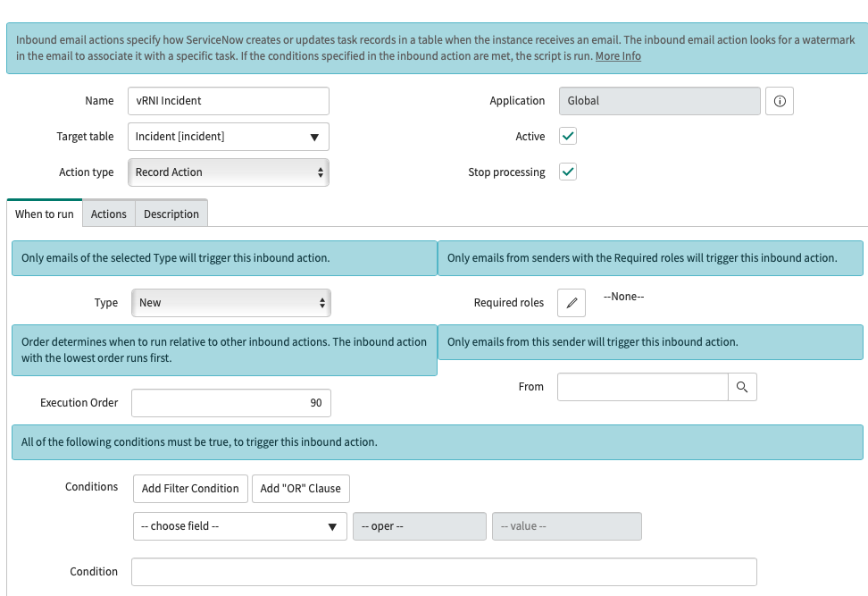This screenshot has width=868, height=596.
Task: Click the Name input field
Action: (x=229, y=101)
